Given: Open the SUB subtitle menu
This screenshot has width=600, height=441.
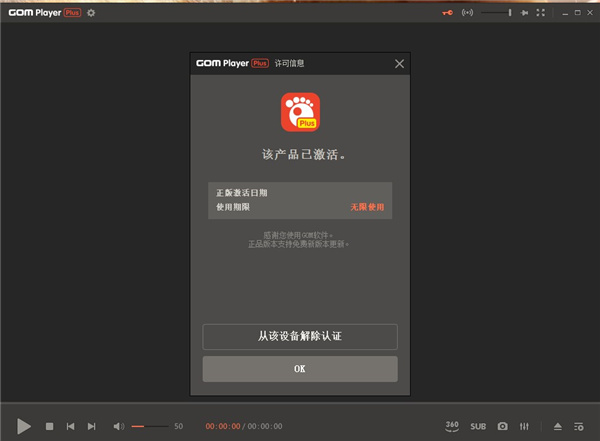Looking at the screenshot, I should tap(478, 426).
